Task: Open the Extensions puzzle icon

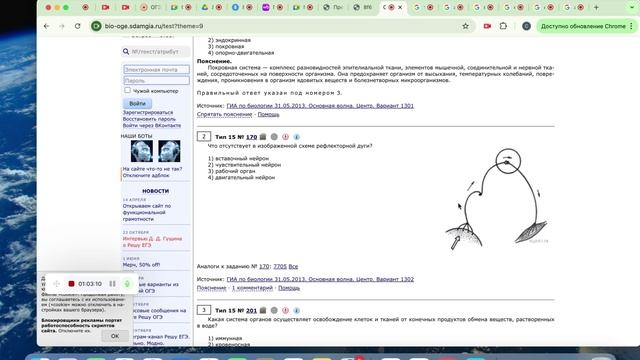Action: pos(503,26)
